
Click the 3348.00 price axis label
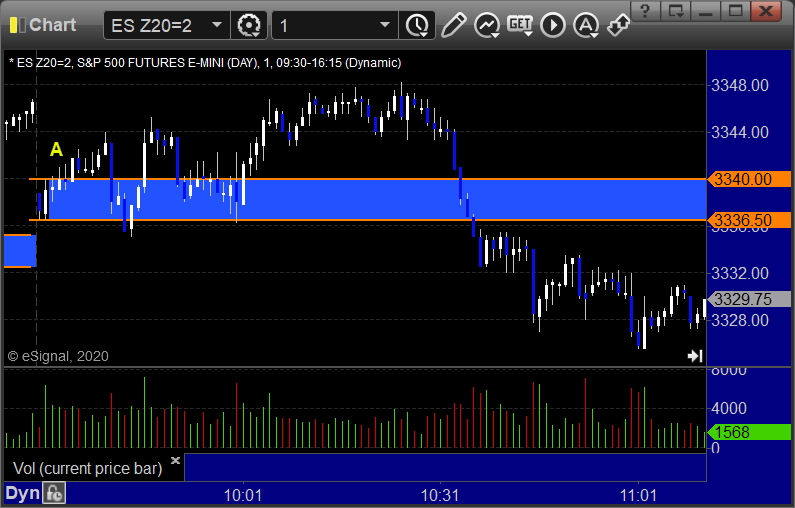740,85
